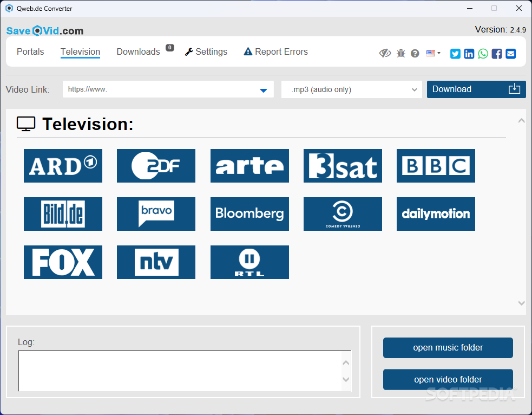Click open video folder button

coord(448,379)
